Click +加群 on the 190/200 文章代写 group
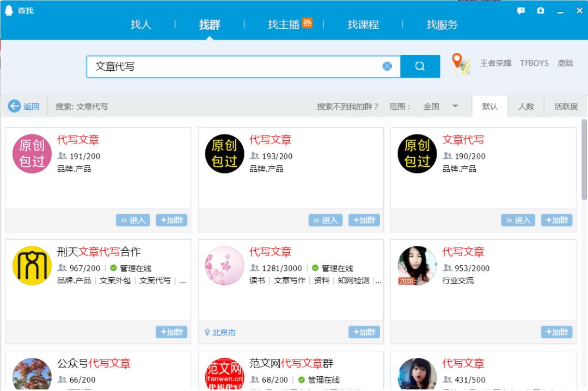 click(557, 220)
